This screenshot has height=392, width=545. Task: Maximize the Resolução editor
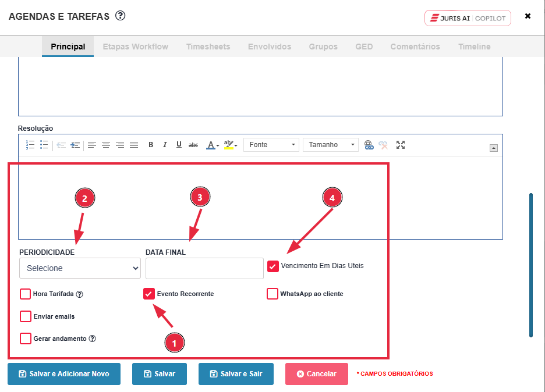tap(400, 145)
